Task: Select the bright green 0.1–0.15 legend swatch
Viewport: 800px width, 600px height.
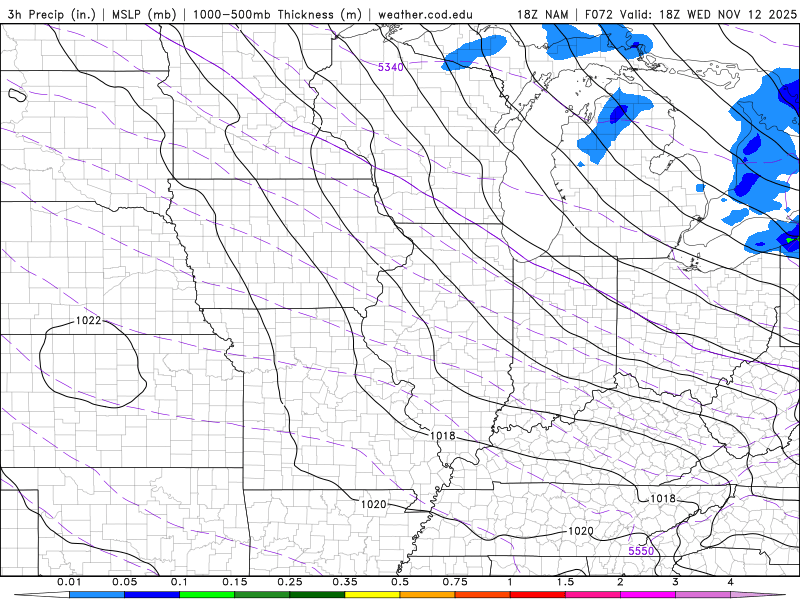Action: [207, 595]
